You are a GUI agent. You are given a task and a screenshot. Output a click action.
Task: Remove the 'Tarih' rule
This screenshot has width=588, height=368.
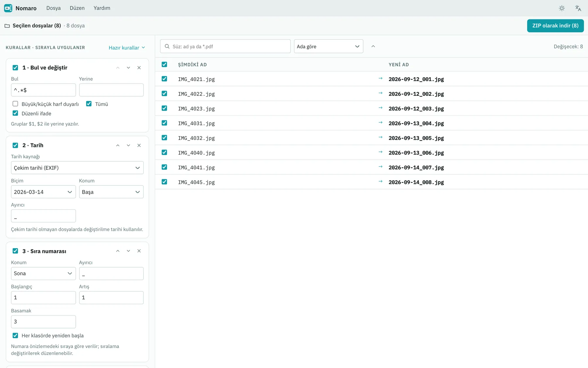coord(139,145)
